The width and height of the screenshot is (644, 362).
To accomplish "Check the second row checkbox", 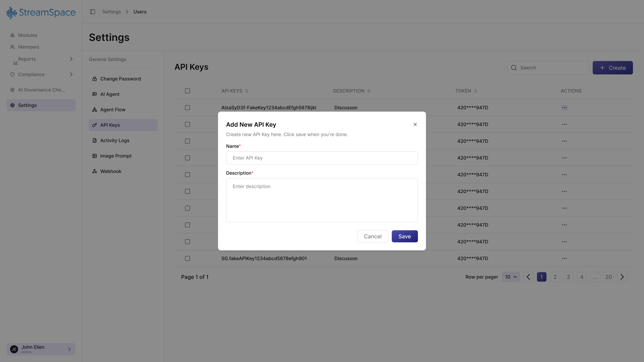I will tap(187, 124).
